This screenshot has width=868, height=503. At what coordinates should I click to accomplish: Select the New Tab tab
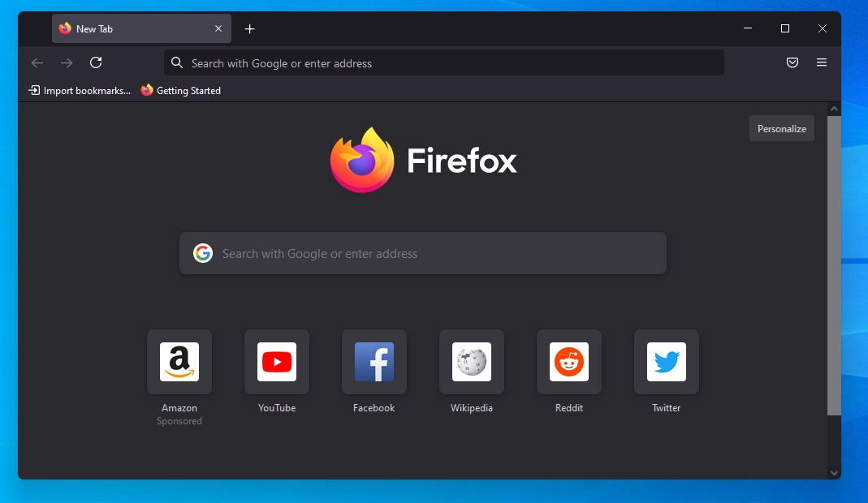142,28
